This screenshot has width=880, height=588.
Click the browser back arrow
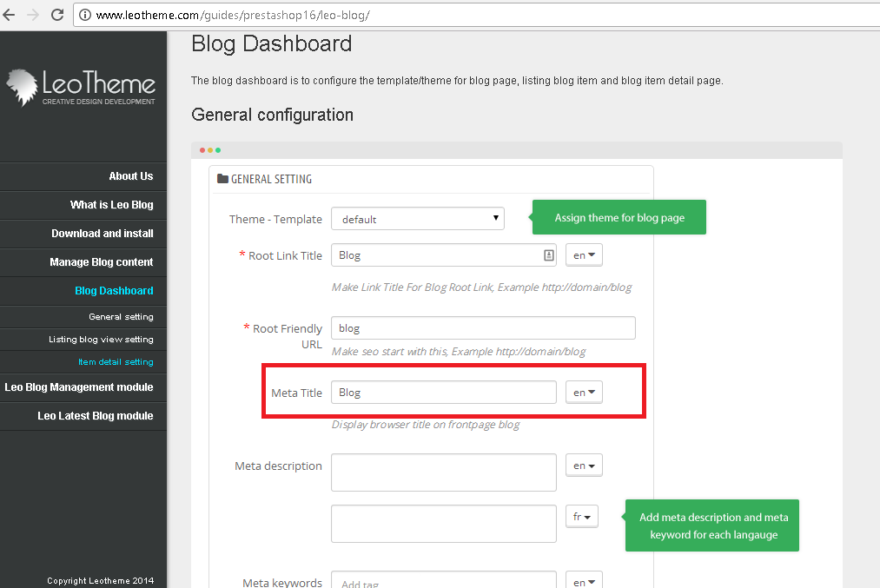click(10, 15)
